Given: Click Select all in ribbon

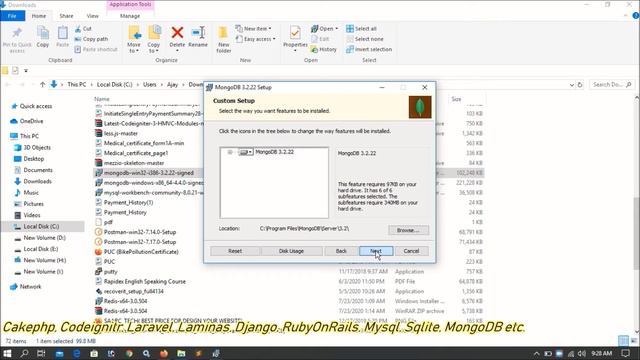Looking at the screenshot, I should point(361,29).
